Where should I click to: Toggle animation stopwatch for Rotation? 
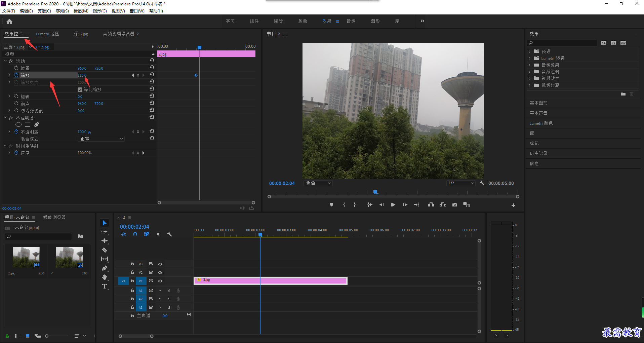point(16,96)
